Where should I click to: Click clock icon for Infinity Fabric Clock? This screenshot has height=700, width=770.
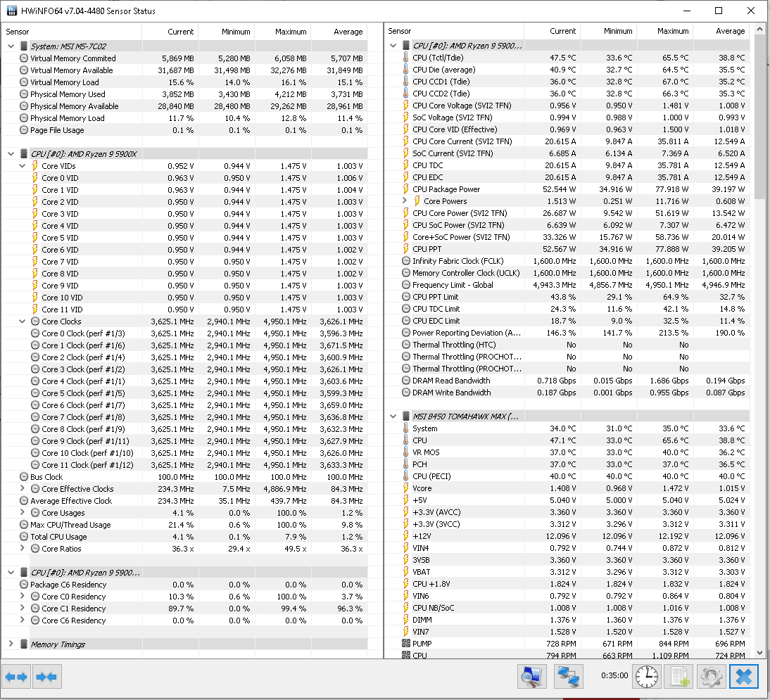coord(405,261)
